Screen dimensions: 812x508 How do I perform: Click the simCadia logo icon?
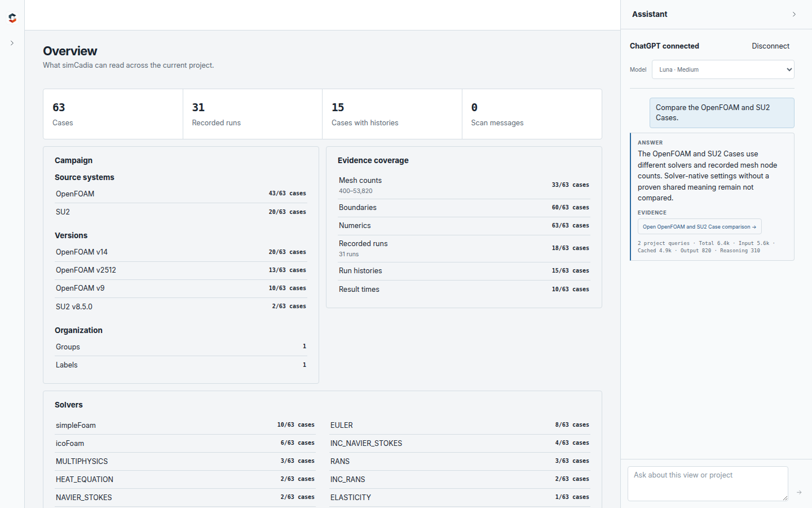click(12, 18)
